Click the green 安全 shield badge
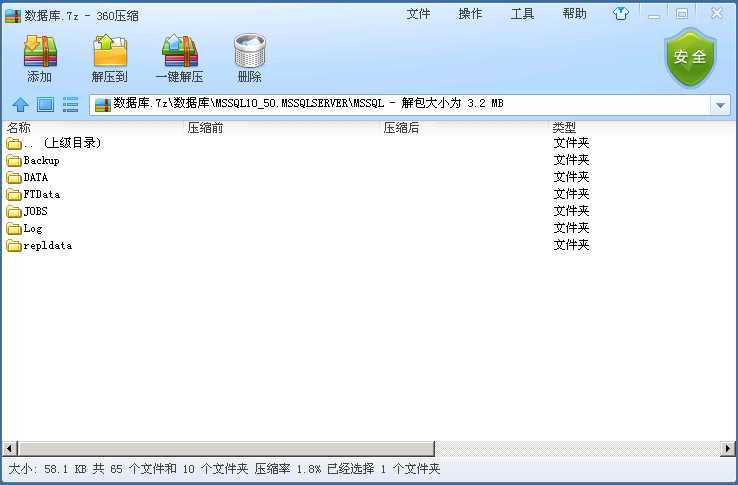The height and width of the screenshot is (485, 738). [690, 57]
